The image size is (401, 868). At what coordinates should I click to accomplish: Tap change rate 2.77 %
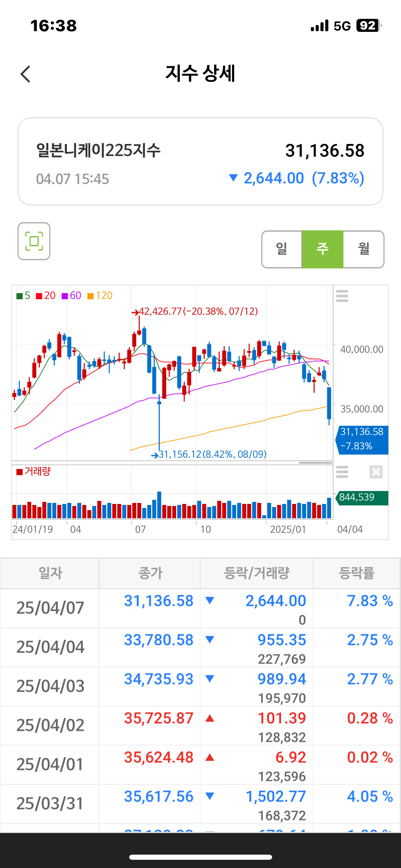370,679
